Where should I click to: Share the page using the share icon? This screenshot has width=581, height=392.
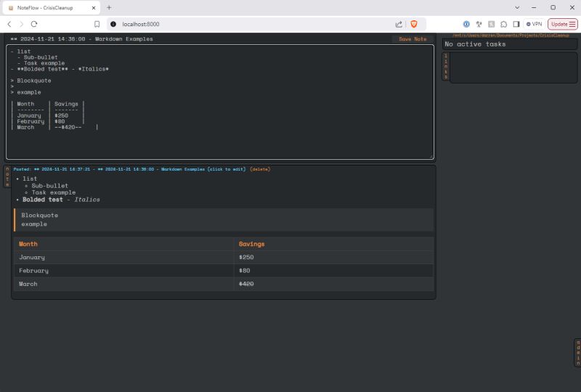tap(399, 24)
